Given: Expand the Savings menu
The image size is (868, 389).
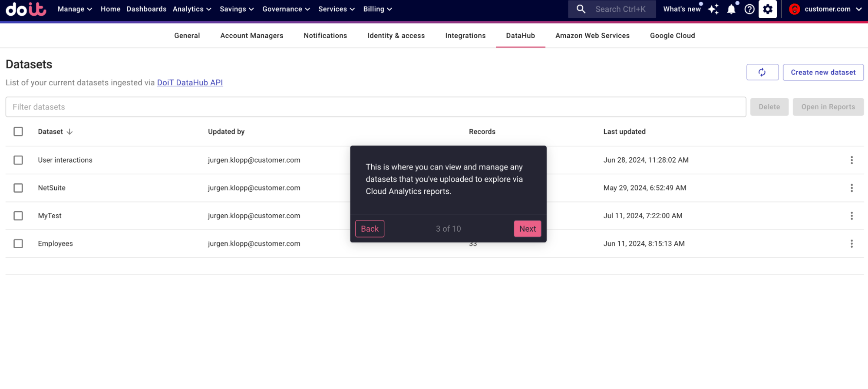Looking at the screenshot, I should point(237,9).
